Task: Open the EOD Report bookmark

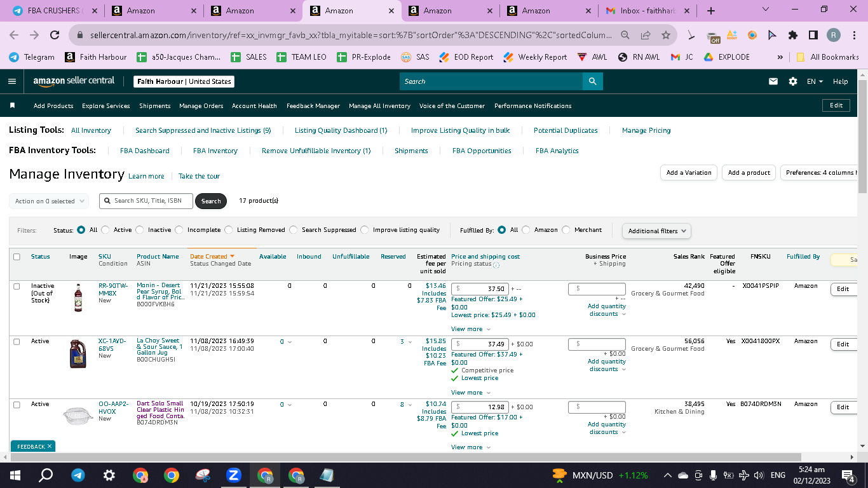Action: (x=466, y=57)
